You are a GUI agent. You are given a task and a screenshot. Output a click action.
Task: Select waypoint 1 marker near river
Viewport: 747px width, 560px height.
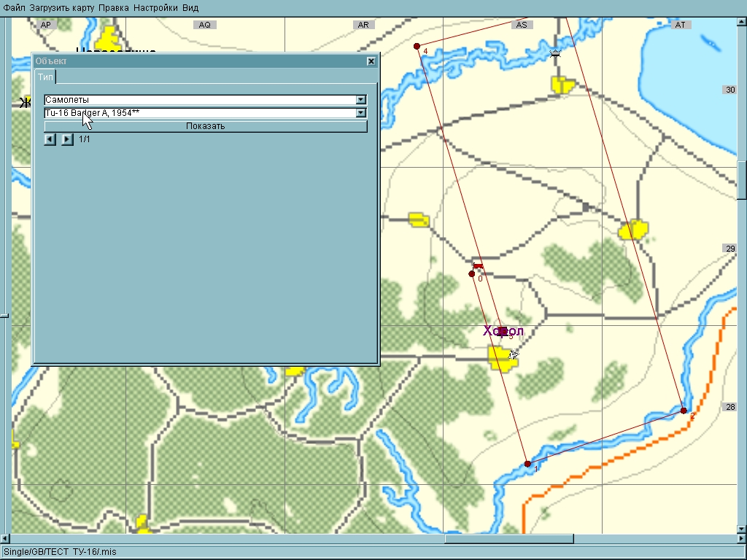527,464
